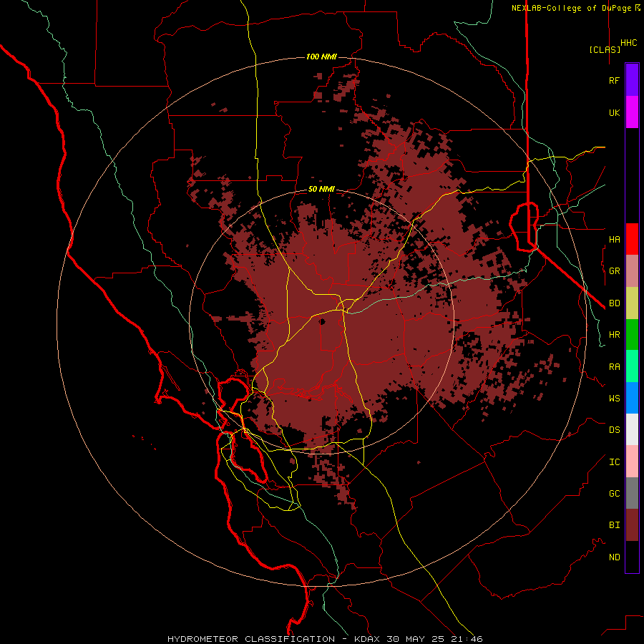Click the NEXLAB-College of DuPage credit
644x644 pixels.
(575, 8)
